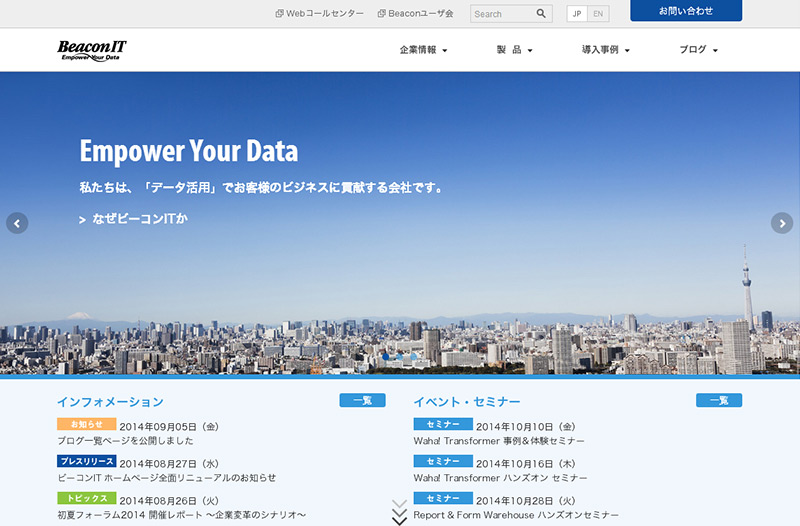The width and height of the screenshot is (800, 526).
Task: Click date 2014年09月05日（金）
Action: 169,427
